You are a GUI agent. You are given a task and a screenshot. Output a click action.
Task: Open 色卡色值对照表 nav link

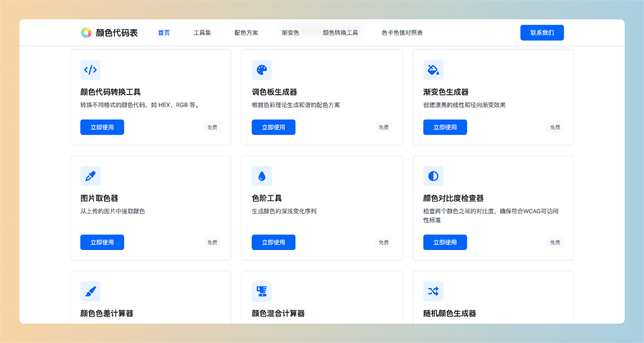coord(402,33)
